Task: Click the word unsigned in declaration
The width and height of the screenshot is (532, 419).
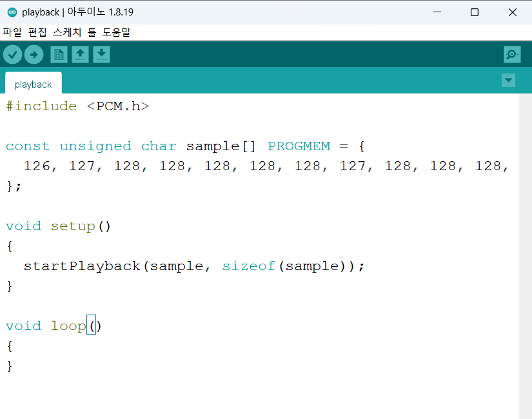Action: (95, 146)
